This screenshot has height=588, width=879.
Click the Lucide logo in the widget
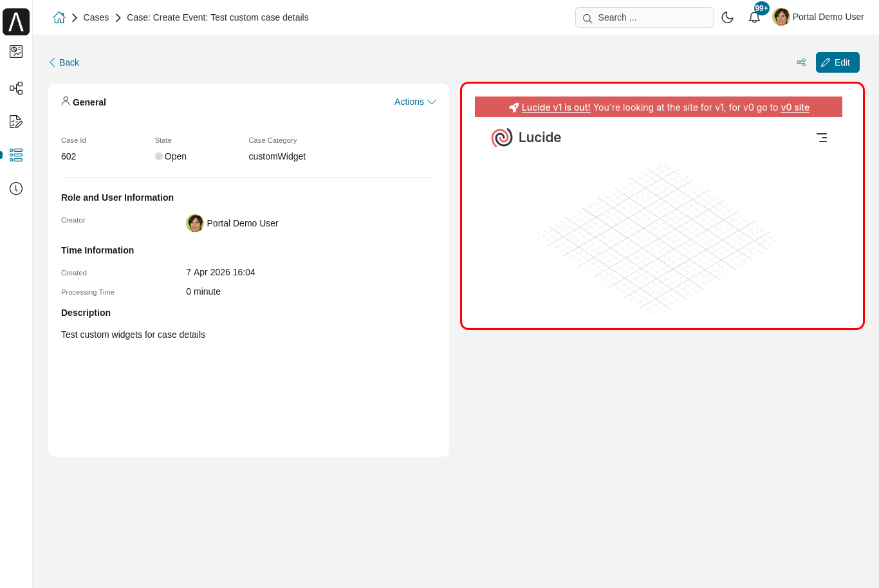tap(526, 138)
